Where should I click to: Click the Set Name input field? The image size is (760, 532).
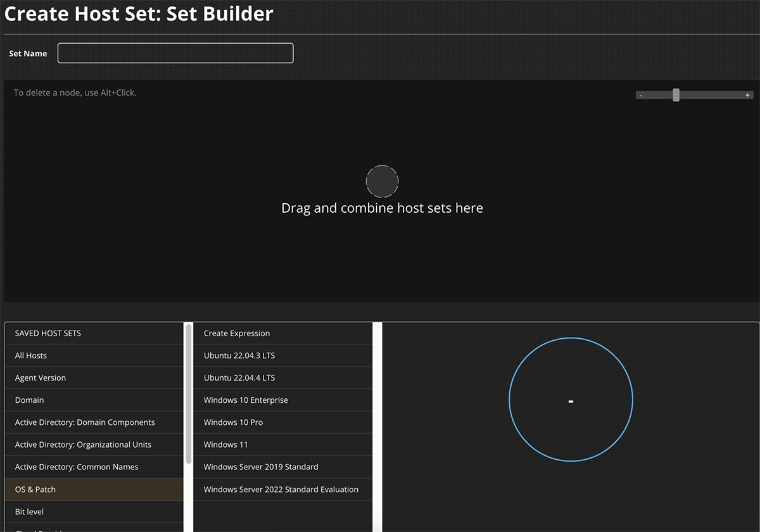tap(175, 53)
